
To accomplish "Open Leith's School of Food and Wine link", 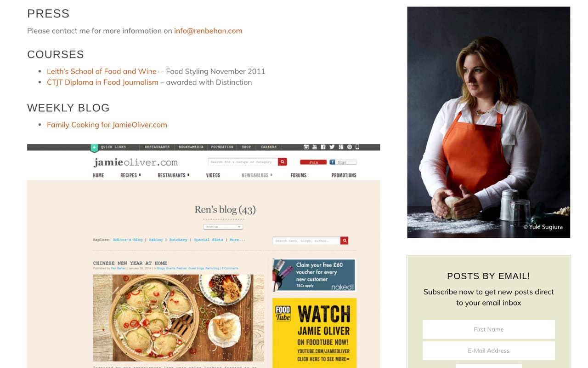I will (x=102, y=71).
